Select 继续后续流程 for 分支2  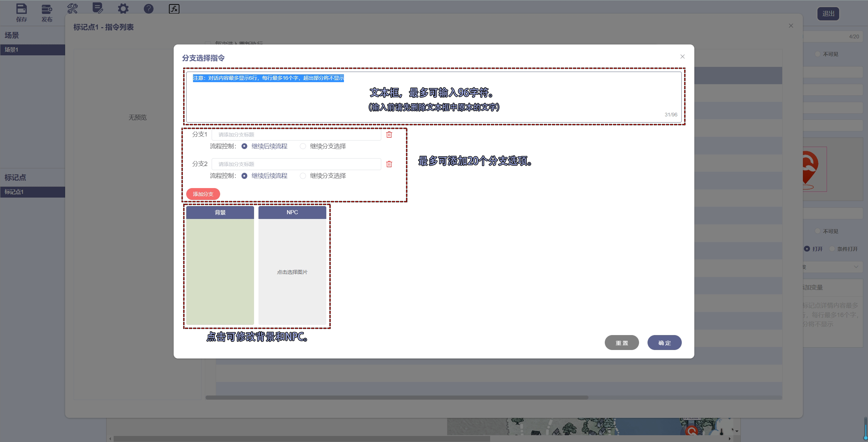pyautogui.click(x=245, y=176)
